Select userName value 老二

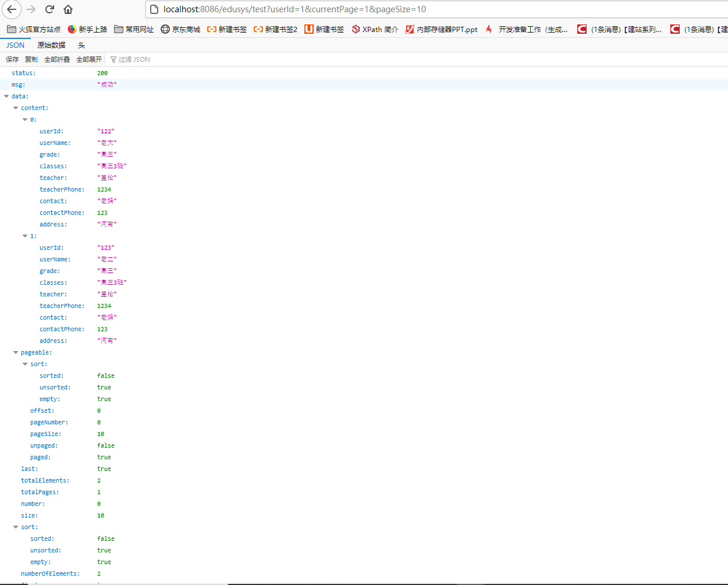pyautogui.click(x=107, y=259)
